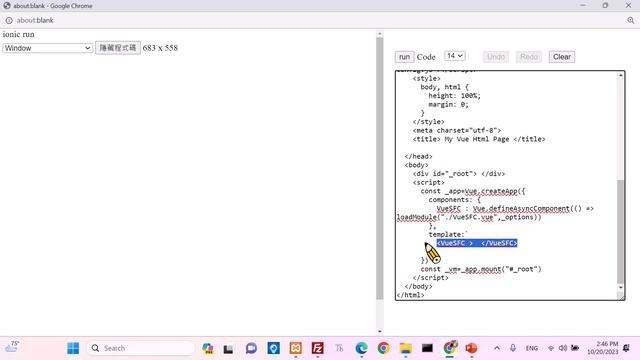The width and height of the screenshot is (640, 360).
Task: Open the Windows Start menu
Action: coord(73,348)
